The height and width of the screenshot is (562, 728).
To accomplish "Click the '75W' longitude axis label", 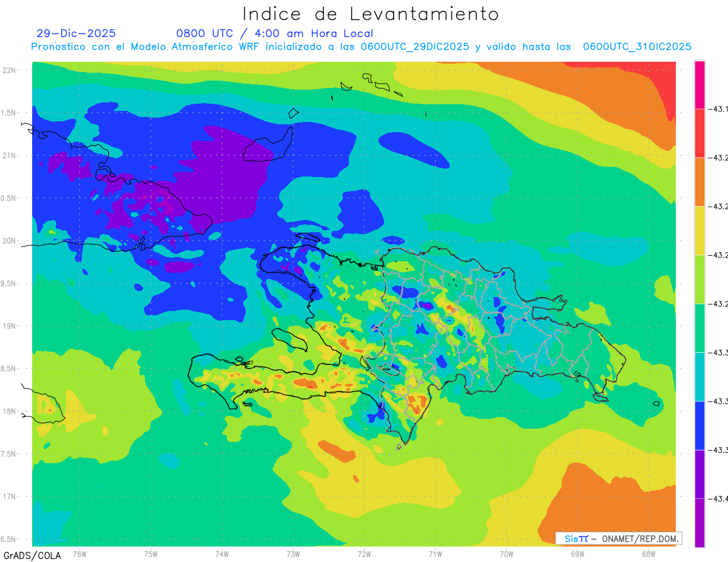I will click(x=151, y=554).
